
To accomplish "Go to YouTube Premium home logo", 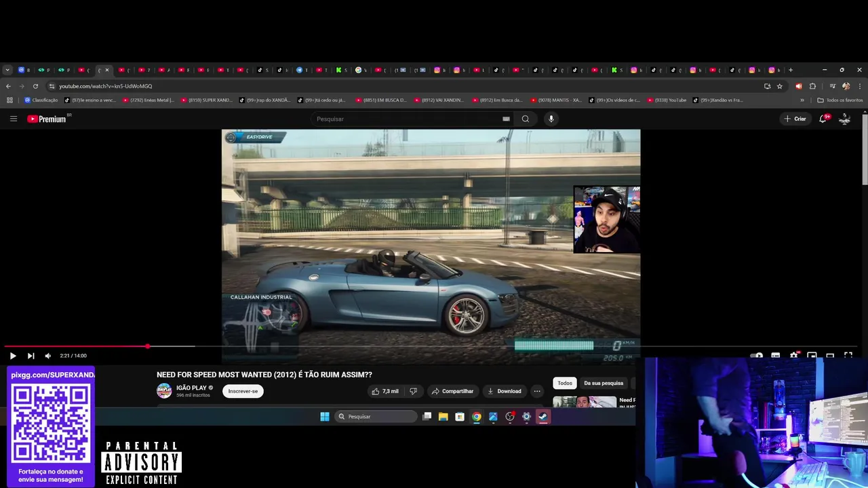I will pyautogui.click(x=47, y=119).
